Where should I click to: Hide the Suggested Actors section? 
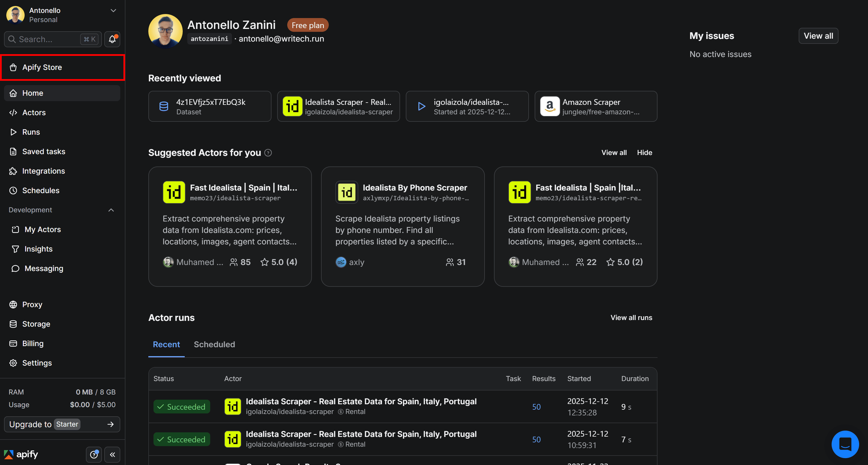644,152
